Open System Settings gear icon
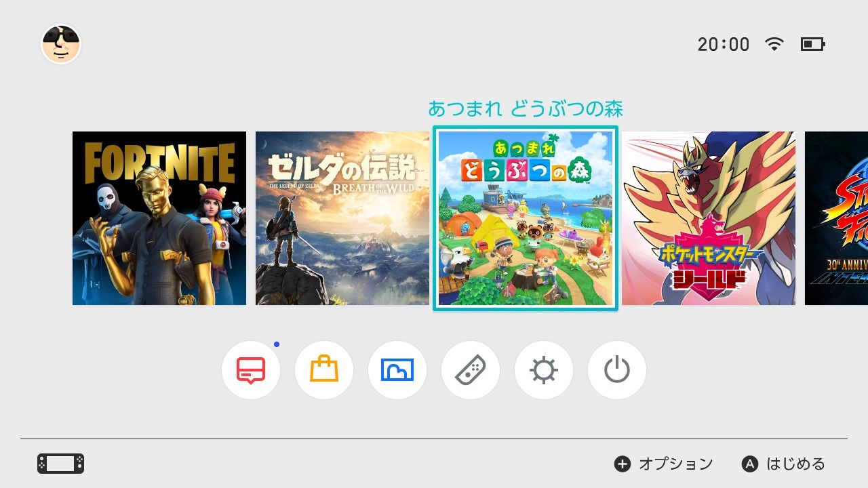The image size is (868, 488). (544, 370)
